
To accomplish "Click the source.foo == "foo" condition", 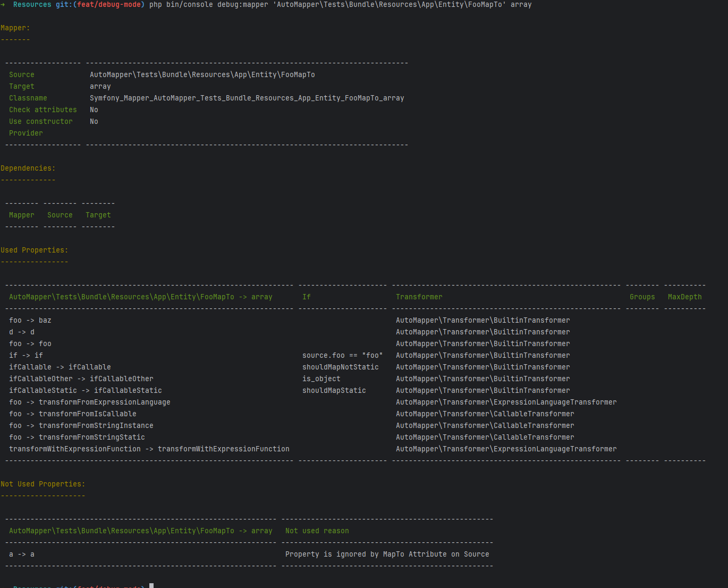I will pyautogui.click(x=342, y=356).
